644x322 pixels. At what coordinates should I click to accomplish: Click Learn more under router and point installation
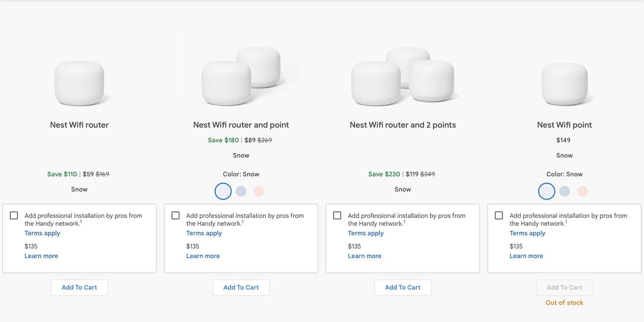(x=203, y=256)
